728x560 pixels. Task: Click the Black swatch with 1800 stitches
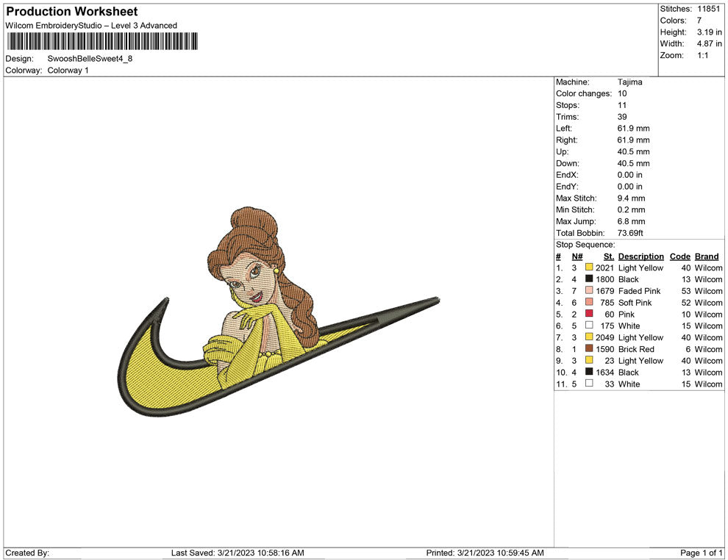coord(589,279)
